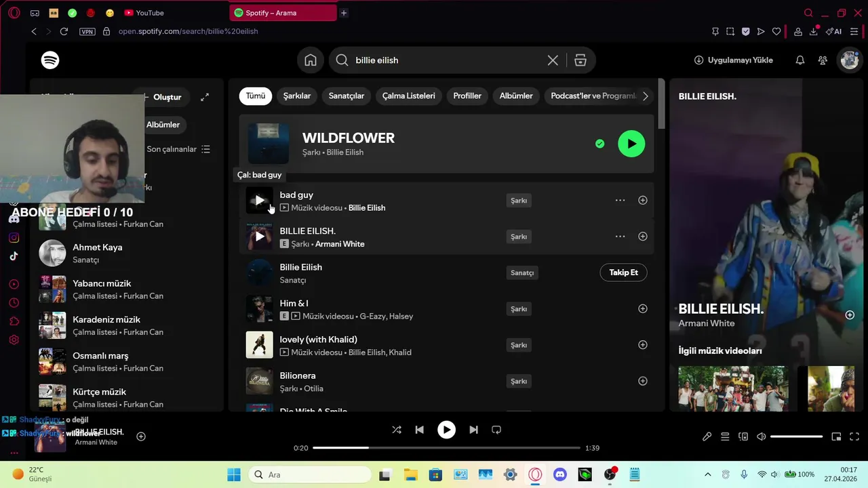Toggle shuffle in the player bar

point(397,430)
